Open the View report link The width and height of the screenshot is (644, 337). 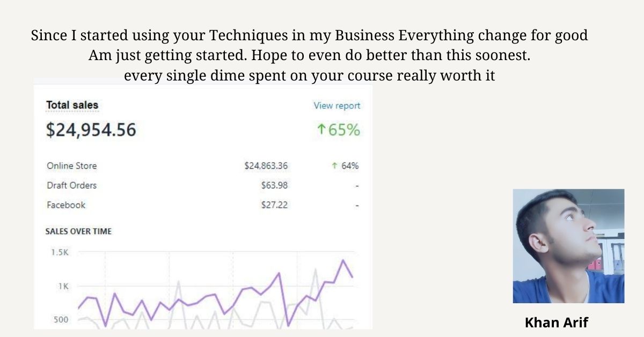pyautogui.click(x=337, y=106)
